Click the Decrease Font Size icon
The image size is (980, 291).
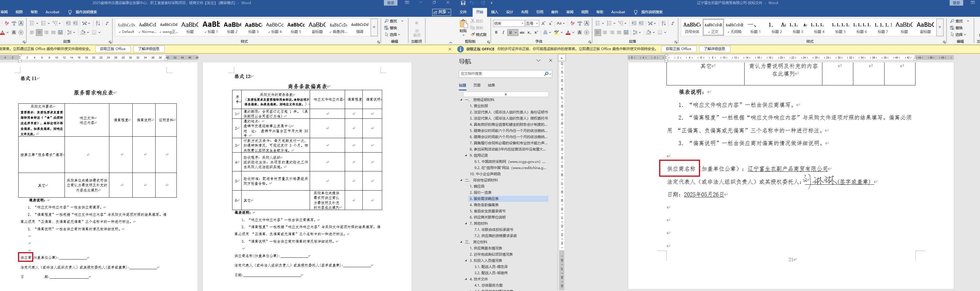pos(550,24)
